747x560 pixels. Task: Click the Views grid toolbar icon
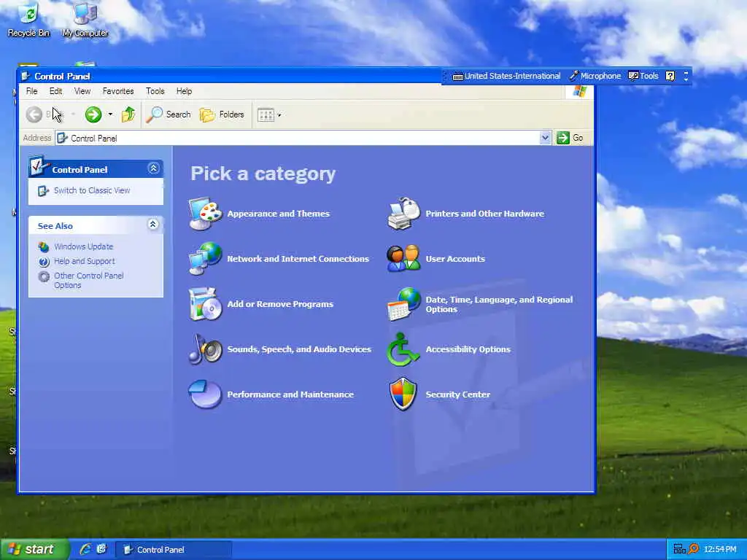tap(266, 114)
